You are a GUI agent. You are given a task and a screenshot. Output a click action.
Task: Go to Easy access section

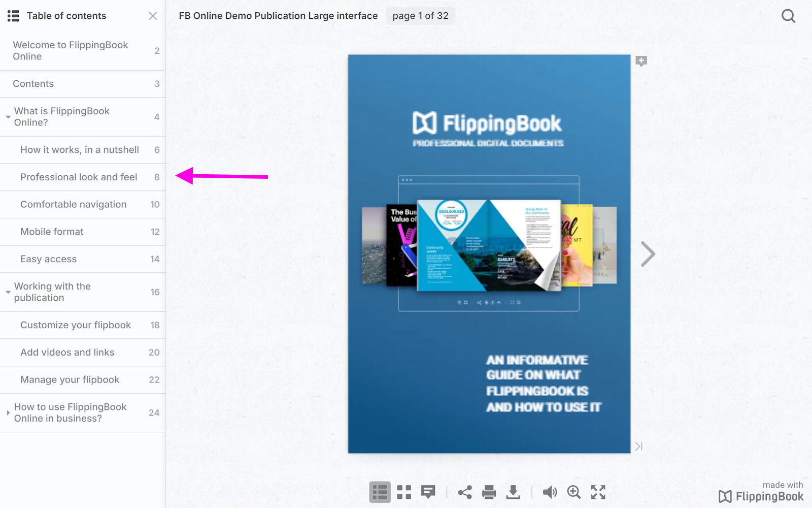[x=83, y=259]
